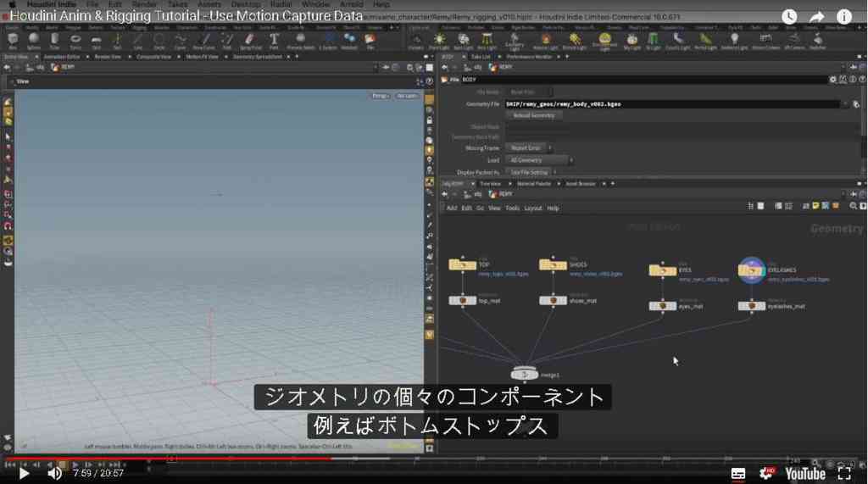
Task: Select the Platonic Solids shelf tool
Action: pyautogui.click(x=301, y=40)
